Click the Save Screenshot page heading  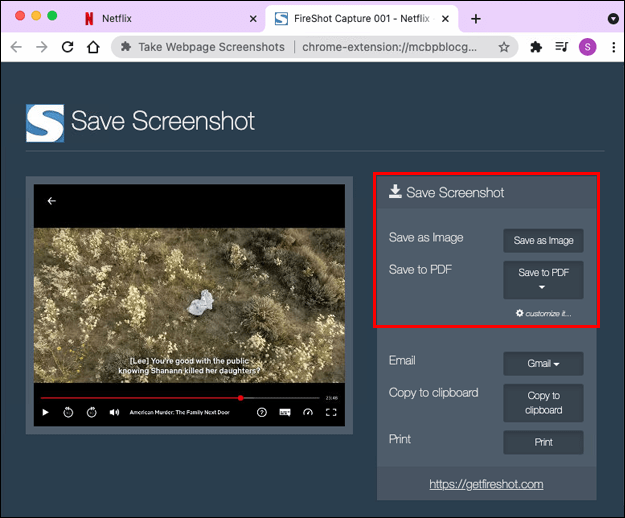[163, 121]
